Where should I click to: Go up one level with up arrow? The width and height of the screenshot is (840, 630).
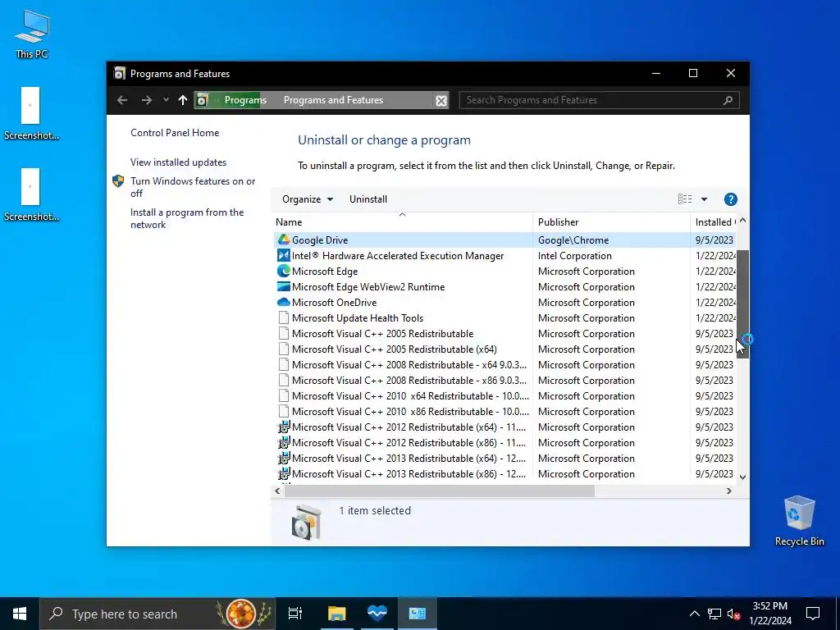183,100
